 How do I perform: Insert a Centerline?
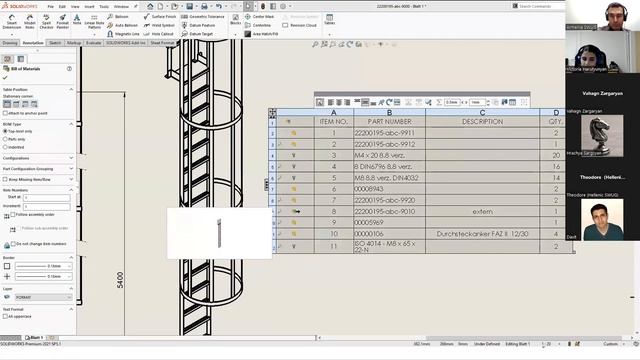pos(258,25)
